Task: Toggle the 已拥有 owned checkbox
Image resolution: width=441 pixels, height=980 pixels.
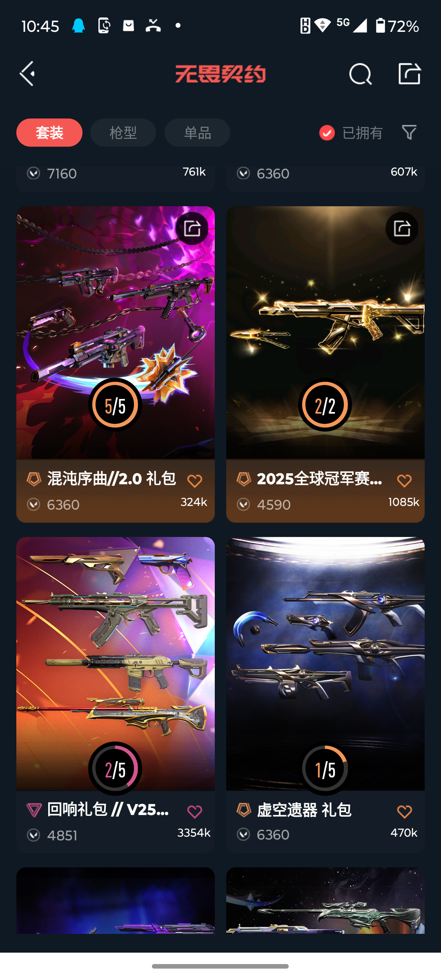Action: point(327,133)
